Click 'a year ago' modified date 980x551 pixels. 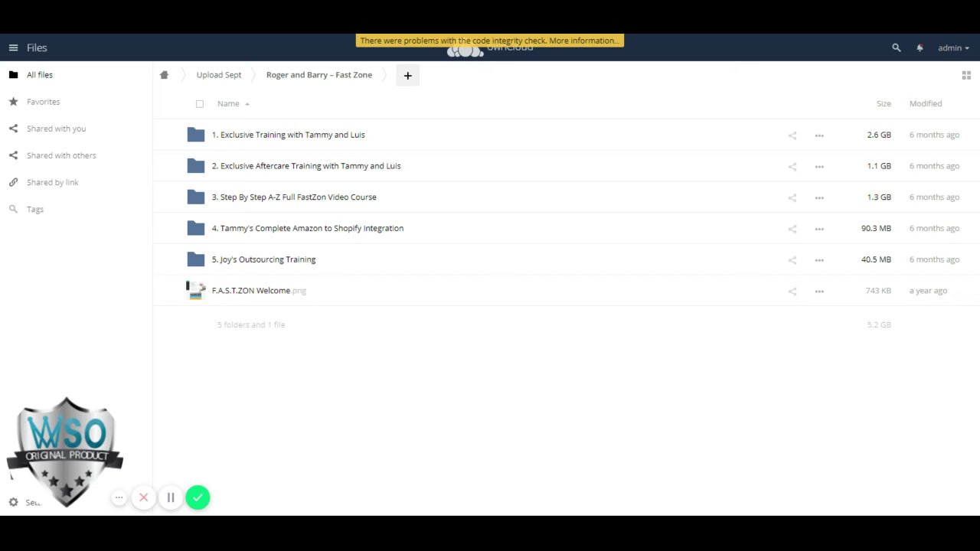coord(928,291)
